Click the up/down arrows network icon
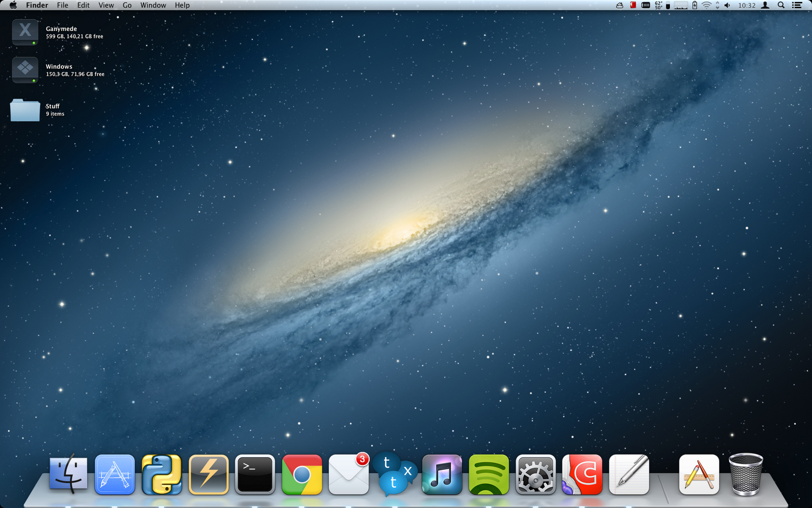Viewport: 812px width, 508px height. coord(718,5)
